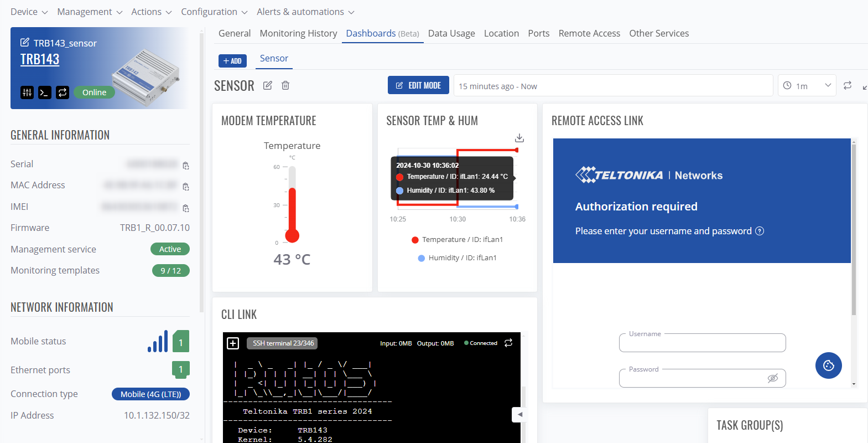This screenshot has width=868, height=443.
Task: Download the Sensor Temp & Hum chart data
Action: [x=519, y=138]
